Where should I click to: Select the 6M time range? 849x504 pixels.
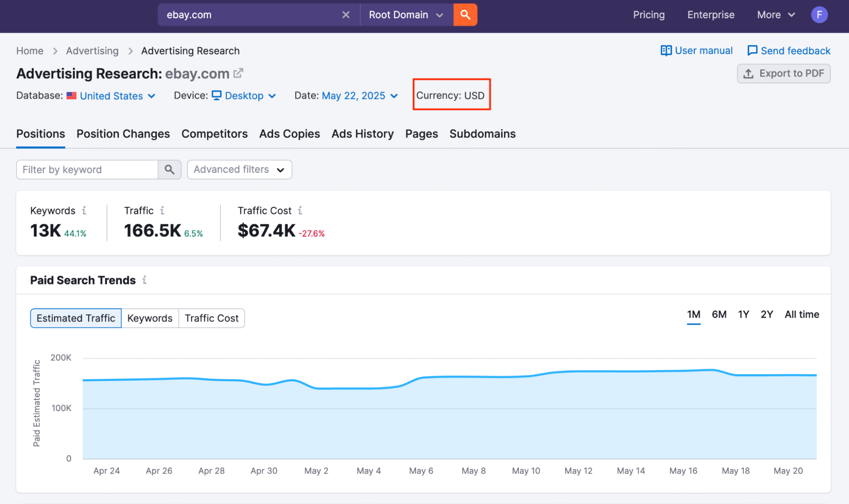719,315
